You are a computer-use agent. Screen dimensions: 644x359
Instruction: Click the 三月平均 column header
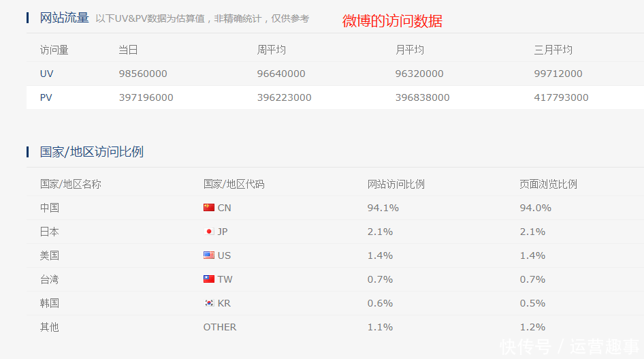[x=553, y=50]
